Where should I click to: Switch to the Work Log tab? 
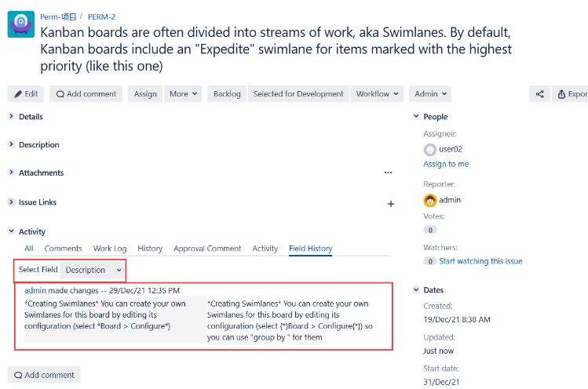point(109,249)
